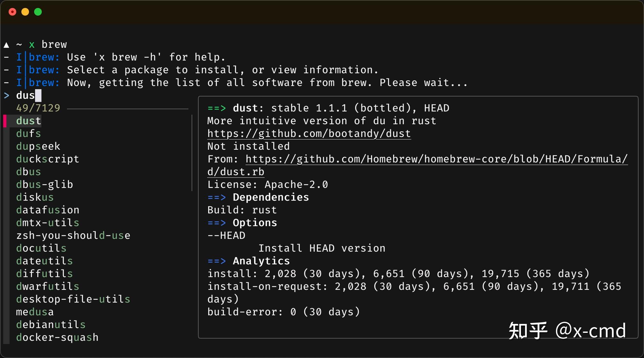Select the "dwarfutils" entry
This screenshot has width=644, height=358.
[x=48, y=286]
